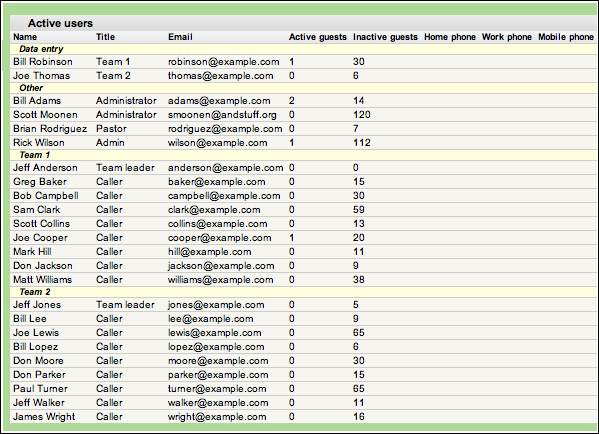
Task: Open user Brian Rodriguez
Action: point(50,129)
